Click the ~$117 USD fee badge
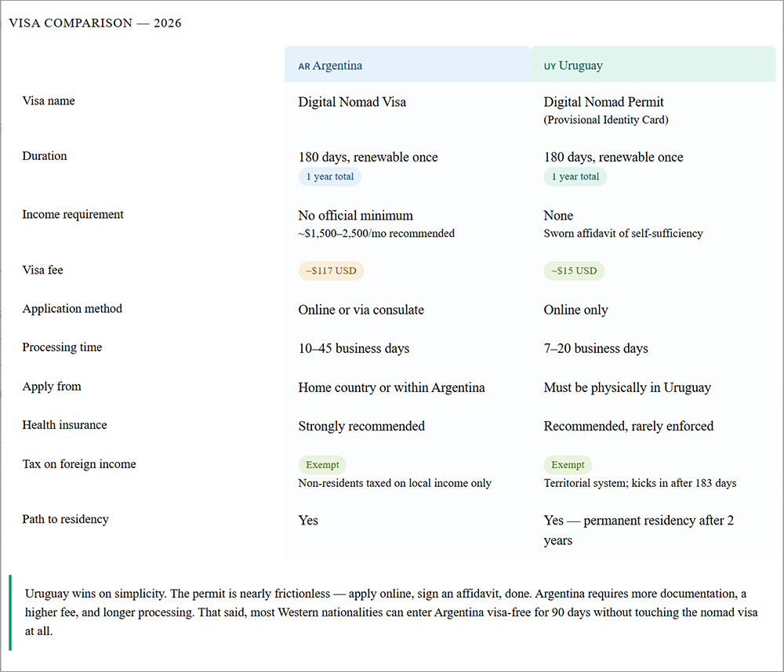Image resolution: width=784 pixels, height=672 pixels. click(x=331, y=271)
